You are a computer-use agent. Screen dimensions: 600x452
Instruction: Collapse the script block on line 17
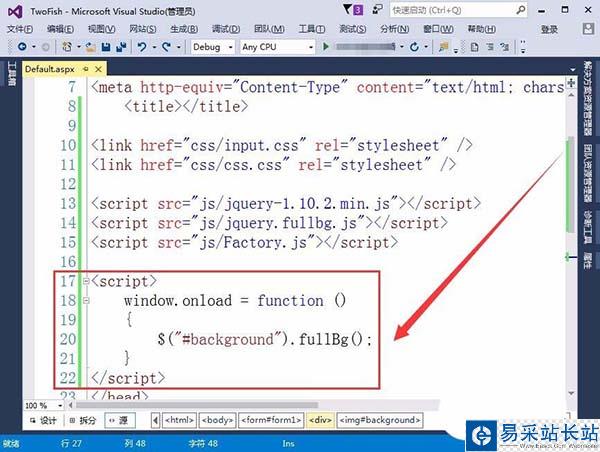pyautogui.click(x=86, y=281)
